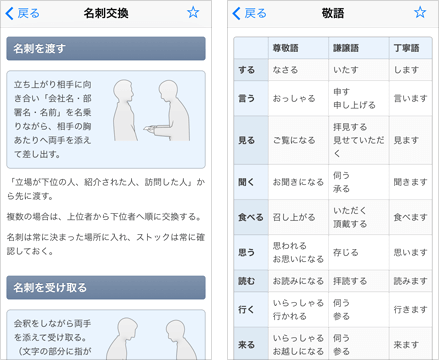The image size is (439, 360).
Task: Click the いらっしゃる お越しになる cell
Action: 298,344
